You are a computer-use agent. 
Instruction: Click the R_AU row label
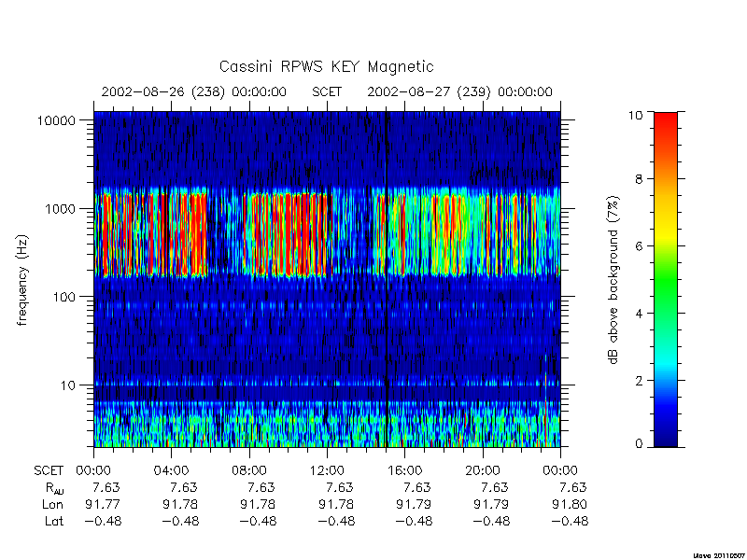point(54,488)
